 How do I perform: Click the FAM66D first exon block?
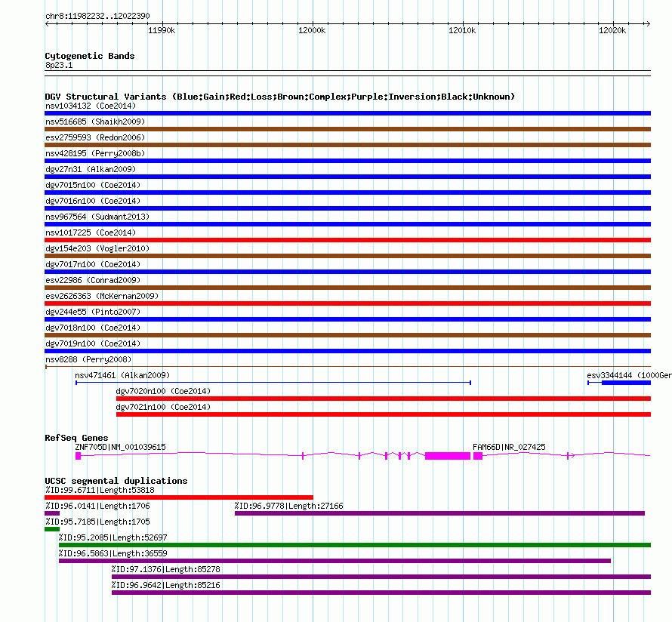point(478,456)
